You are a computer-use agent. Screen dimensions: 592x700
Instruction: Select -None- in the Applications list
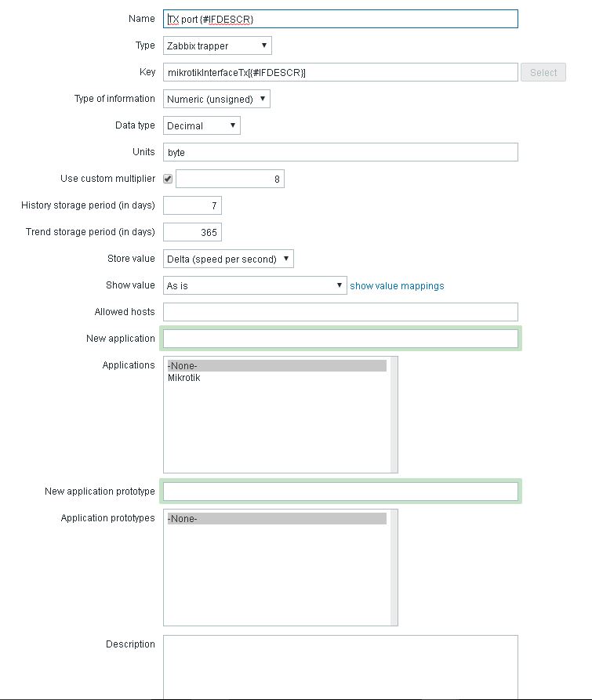click(276, 365)
